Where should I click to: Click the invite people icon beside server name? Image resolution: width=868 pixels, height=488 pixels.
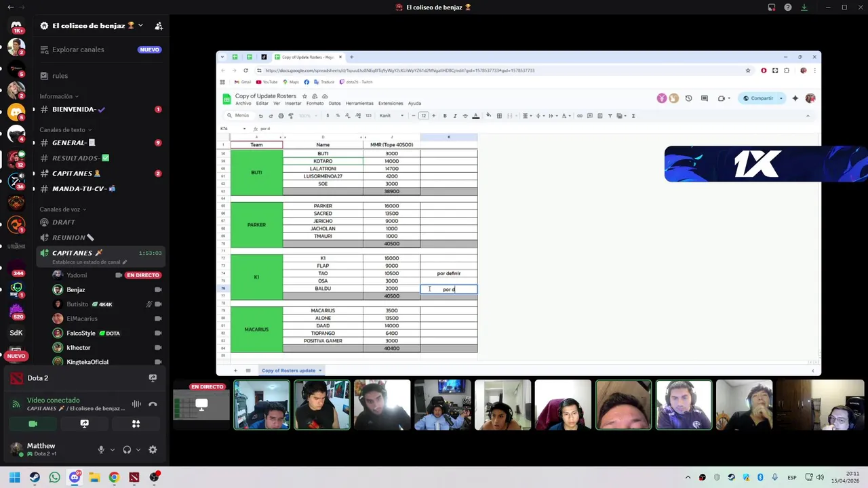coord(159,26)
